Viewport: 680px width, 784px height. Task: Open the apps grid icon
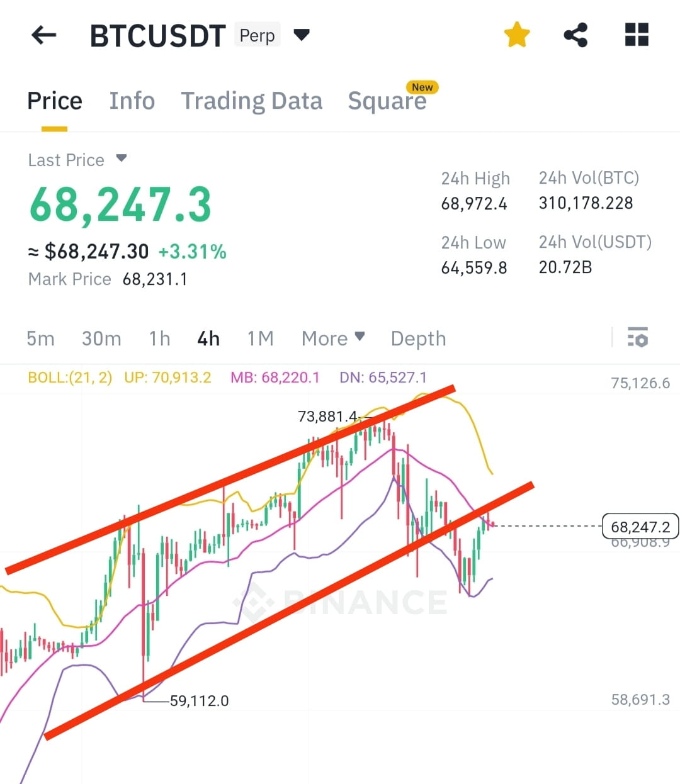click(637, 35)
